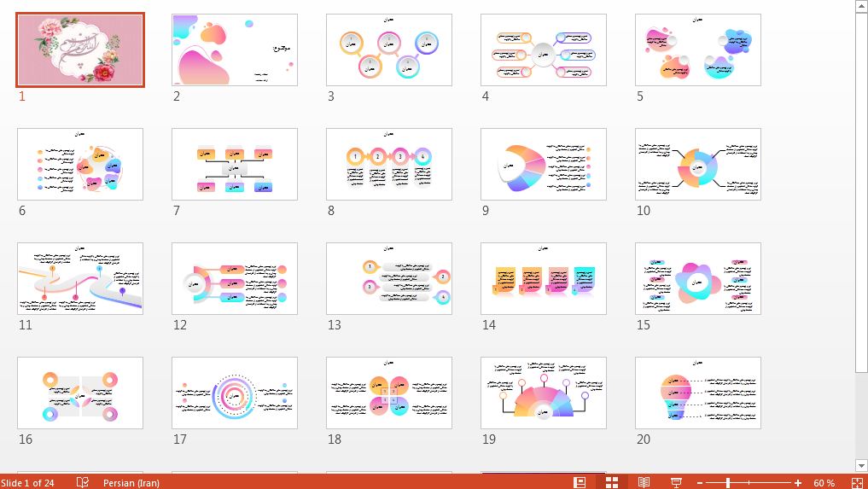Viewport: 868px width, 489px height.
Task: Open Reading View from status bar
Action: pyautogui.click(x=644, y=482)
